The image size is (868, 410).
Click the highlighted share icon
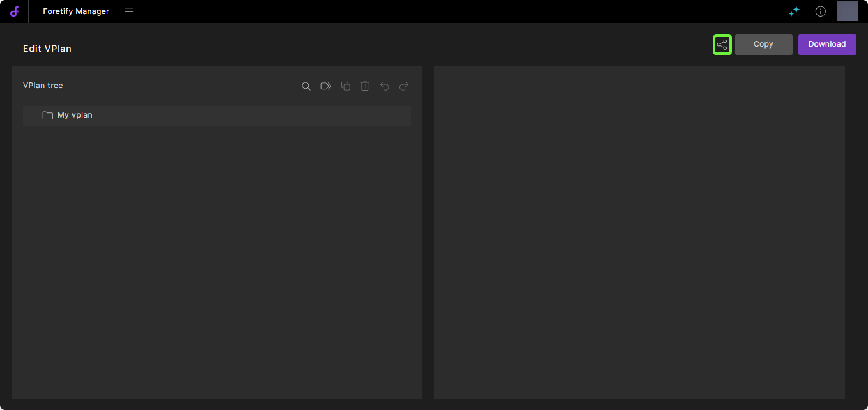tap(722, 45)
